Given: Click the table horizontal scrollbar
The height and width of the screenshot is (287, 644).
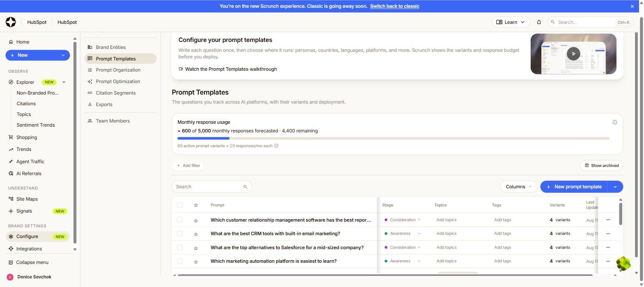Looking at the screenshot, I should [385, 275].
